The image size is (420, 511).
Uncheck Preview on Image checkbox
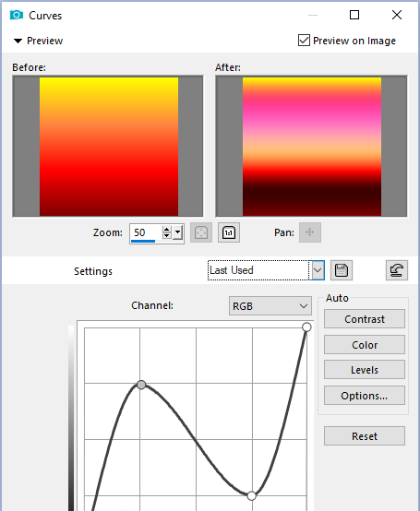pos(304,41)
